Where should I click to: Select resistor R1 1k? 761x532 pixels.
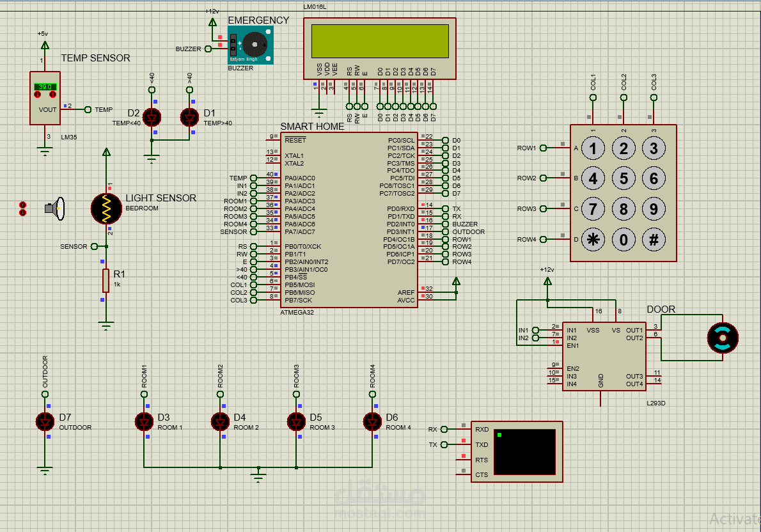click(106, 281)
